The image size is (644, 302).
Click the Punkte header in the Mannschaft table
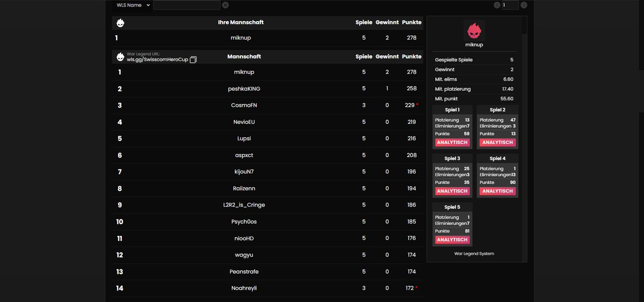click(x=412, y=56)
